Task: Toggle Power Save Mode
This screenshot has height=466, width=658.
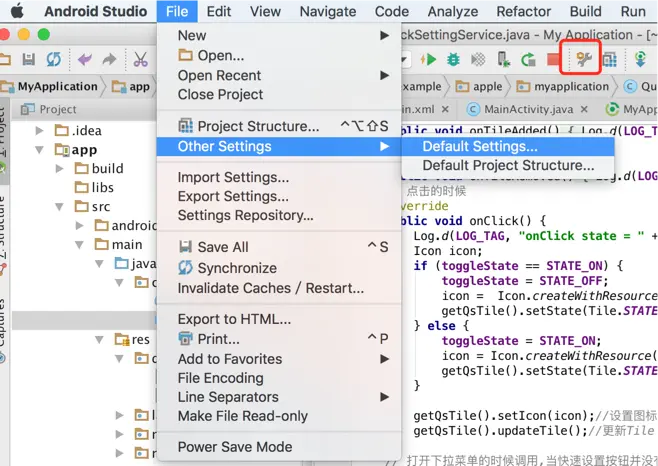Action: [x=279, y=447]
